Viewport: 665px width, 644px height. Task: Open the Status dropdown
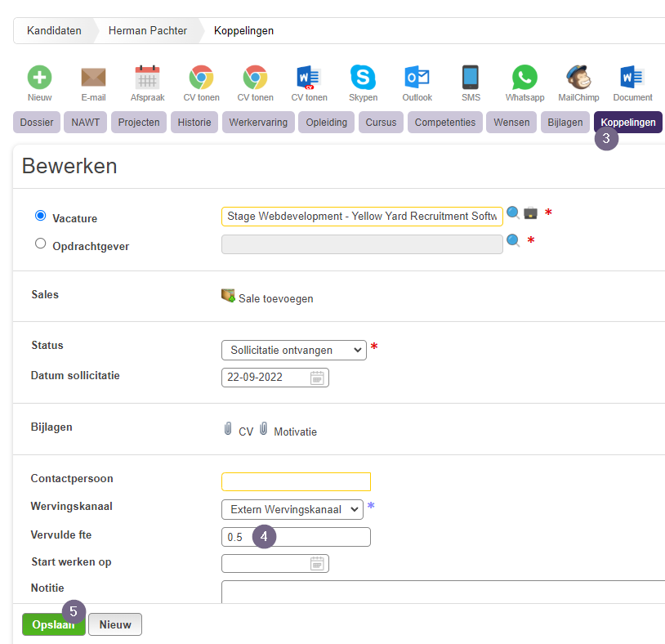[294, 350]
